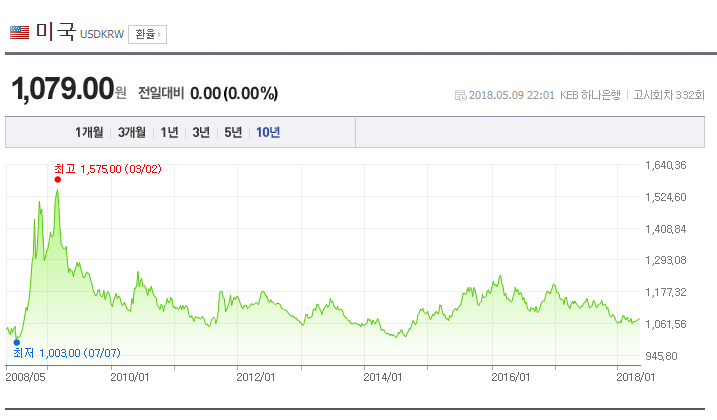Switch chart to 1년 range
The height and width of the screenshot is (420, 717).
(169, 132)
